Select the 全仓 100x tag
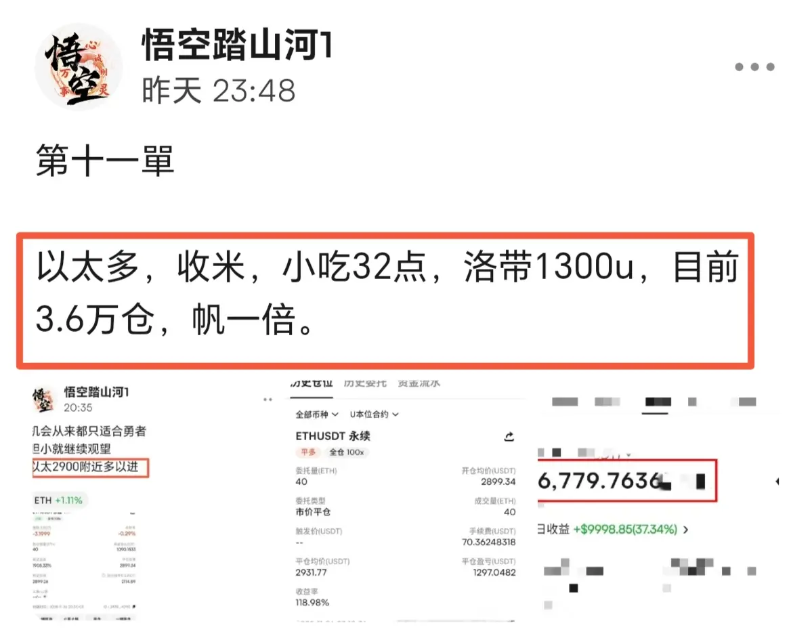Viewport: 812px width, 644px height. pos(347,452)
